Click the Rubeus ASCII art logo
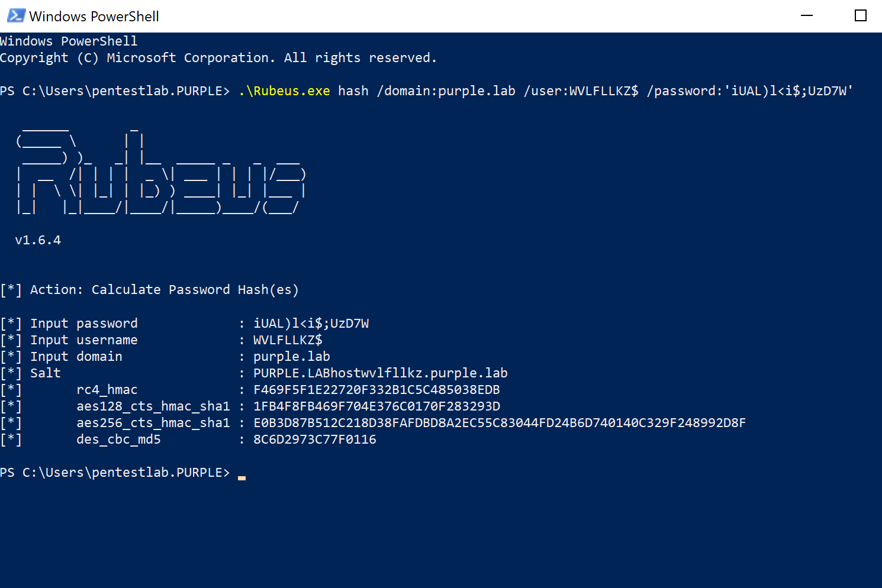The height and width of the screenshot is (588, 882). (160, 172)
